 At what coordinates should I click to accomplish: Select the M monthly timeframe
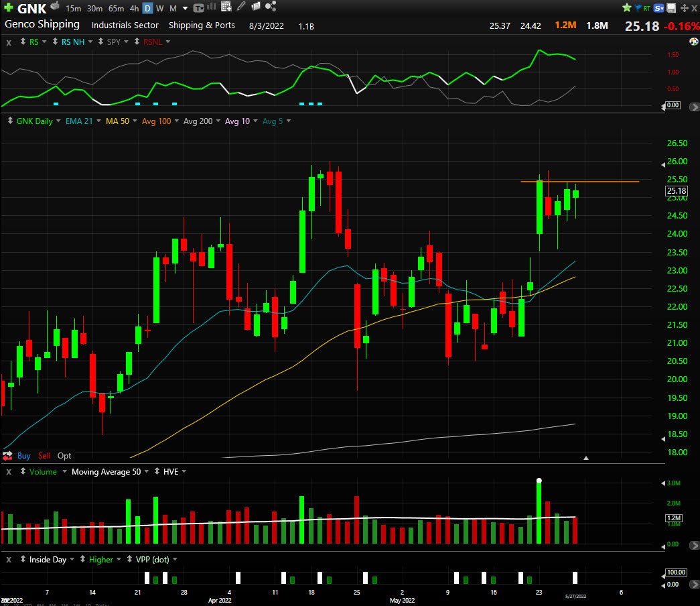[x=173, y=9]
